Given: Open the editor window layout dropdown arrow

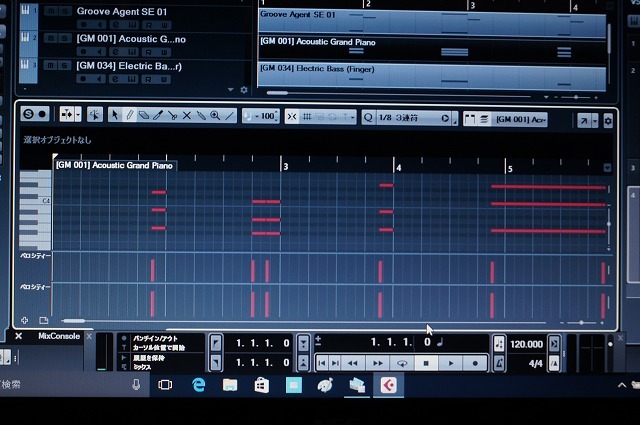Looking at the screenshot, I should 595,121.
